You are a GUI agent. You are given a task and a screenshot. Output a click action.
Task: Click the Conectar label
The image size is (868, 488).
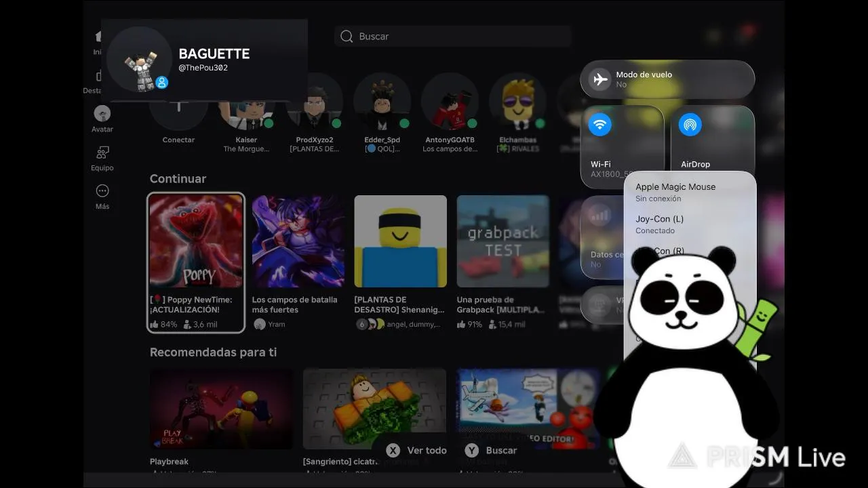tap(178, 140)
